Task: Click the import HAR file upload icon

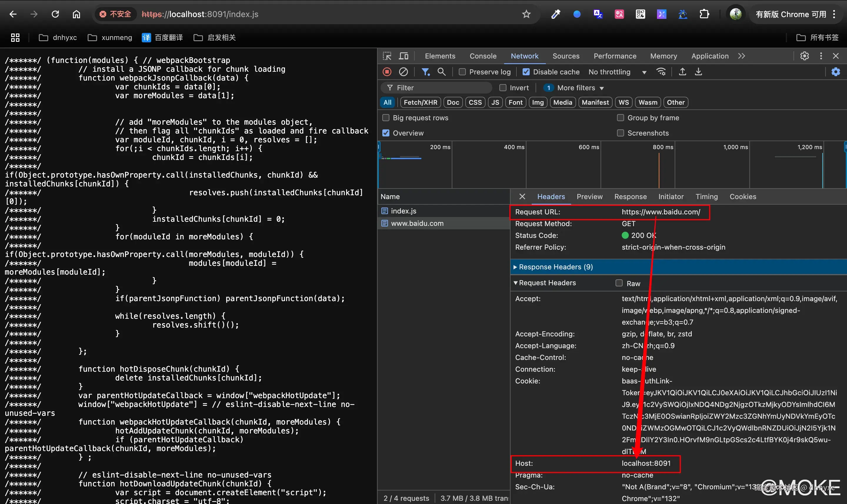Action: point(682,72)
